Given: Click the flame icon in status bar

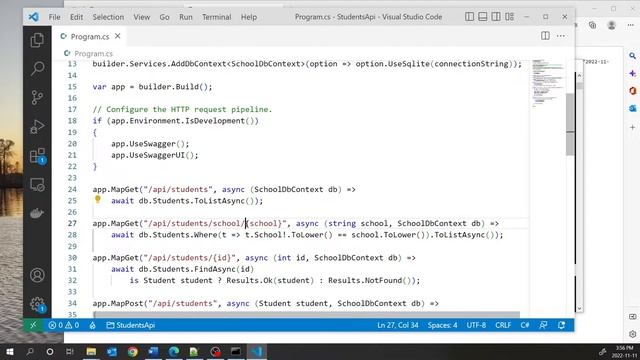Looking at the screenshot, I should pyautogui.click(x=93, y=325).
